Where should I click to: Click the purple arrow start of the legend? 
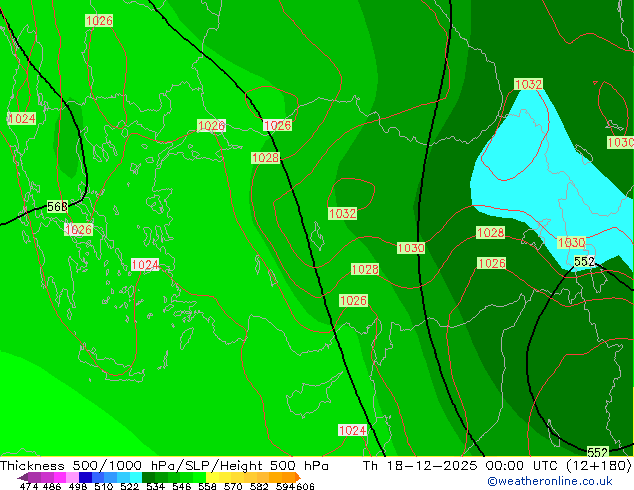(22, 477)
